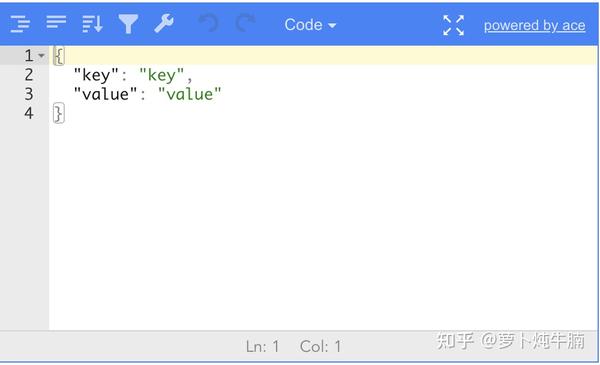The width and height of the screenshot is (600, 365).
Task: Open the filter funnel icon
Action: coord(128,24)
